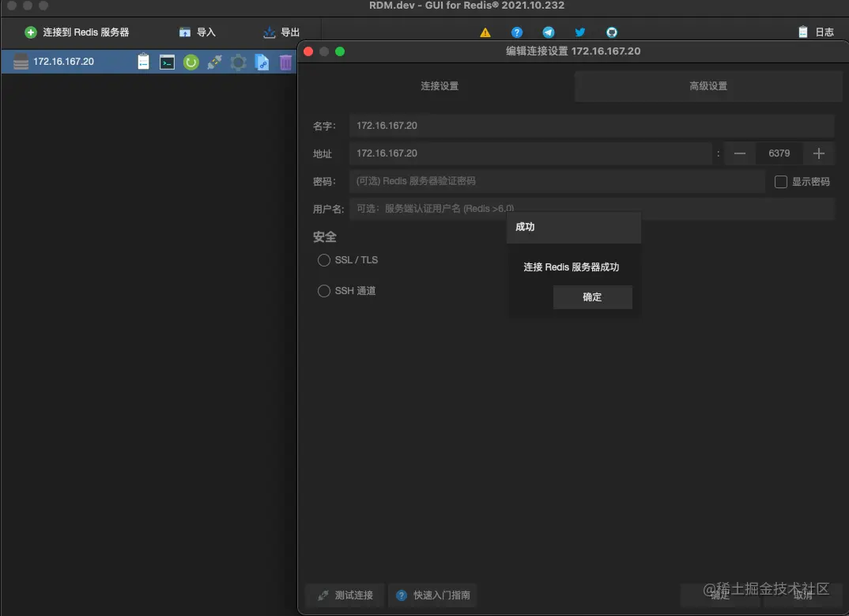Click the 测试连接 plug icon

323,595
